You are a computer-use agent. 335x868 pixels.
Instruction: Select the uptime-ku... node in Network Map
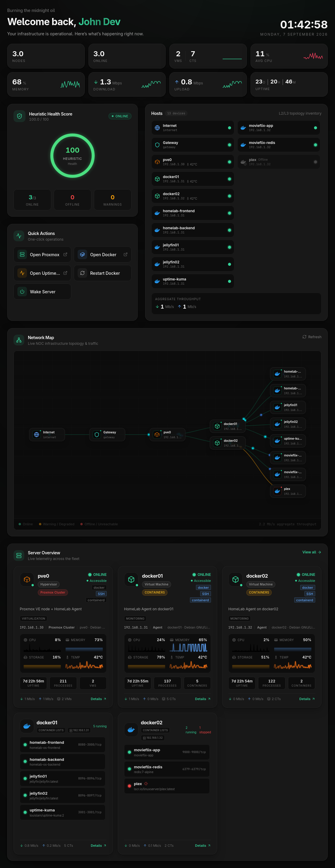point(288,441)
